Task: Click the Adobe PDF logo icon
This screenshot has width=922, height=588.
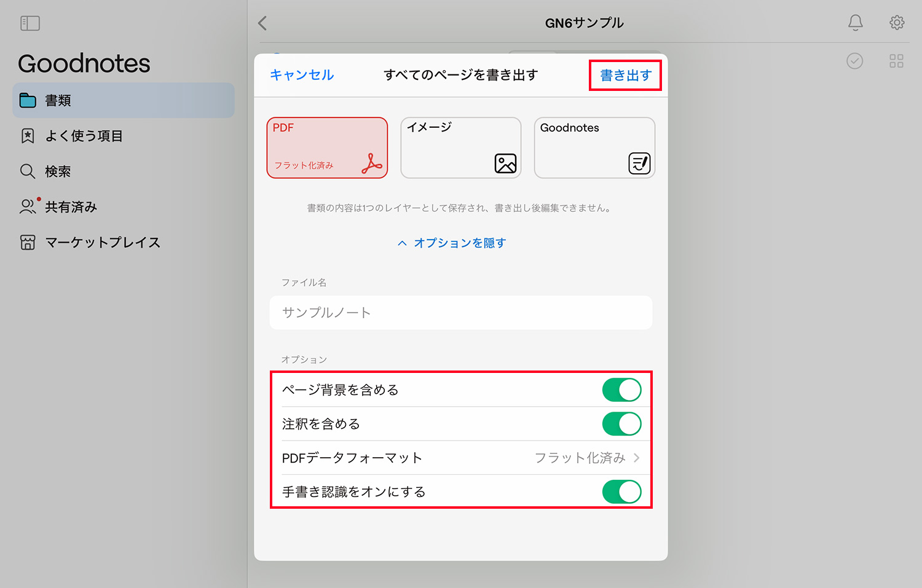Action: coord(371,163)
